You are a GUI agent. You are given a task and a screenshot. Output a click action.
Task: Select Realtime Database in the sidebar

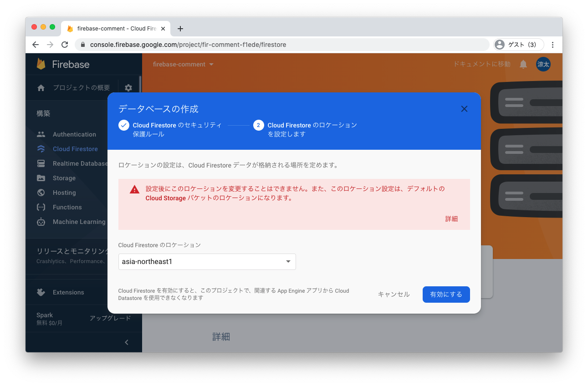80,163
